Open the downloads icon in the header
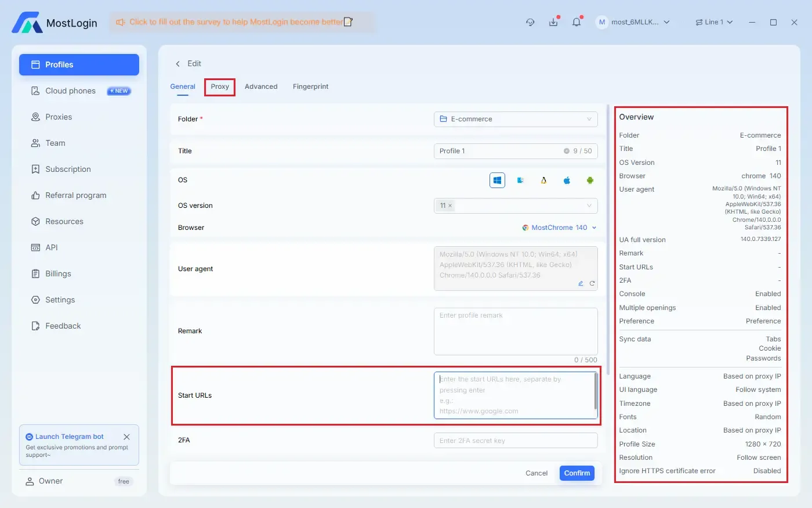 [x=553, y=22]
